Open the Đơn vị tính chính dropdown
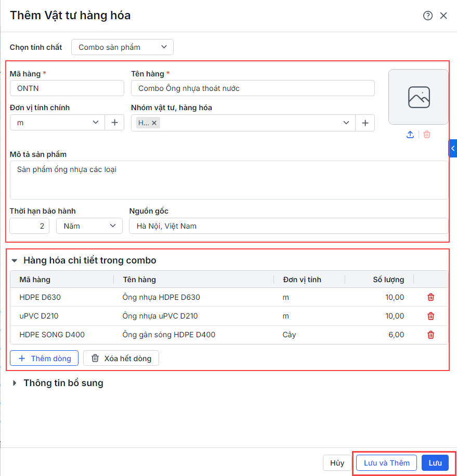Viewport: 457px width, 476px height. pyautogui.click(x=96, y=123)
